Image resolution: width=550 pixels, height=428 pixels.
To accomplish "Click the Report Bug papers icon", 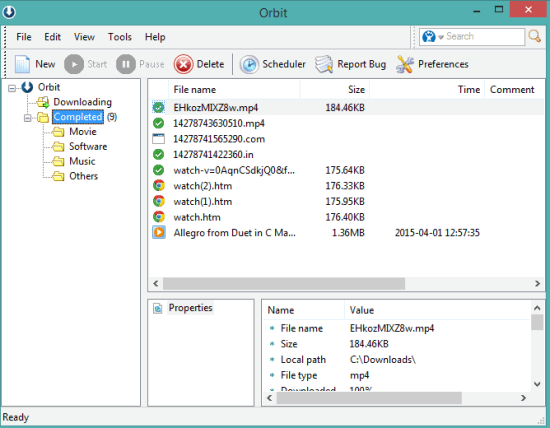I will [x=324, y=64].
